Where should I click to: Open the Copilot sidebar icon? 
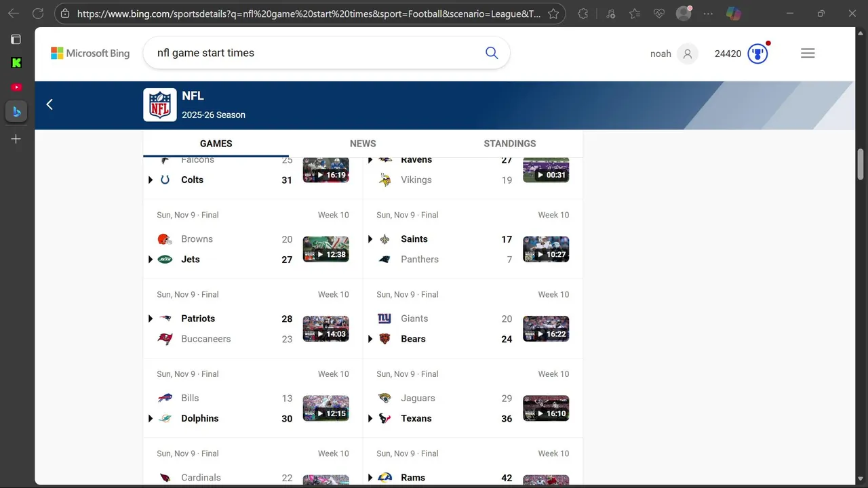point(733,14)
